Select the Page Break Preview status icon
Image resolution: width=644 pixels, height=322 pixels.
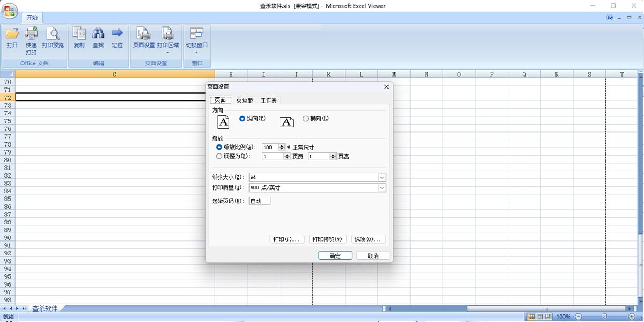point(548,317)
